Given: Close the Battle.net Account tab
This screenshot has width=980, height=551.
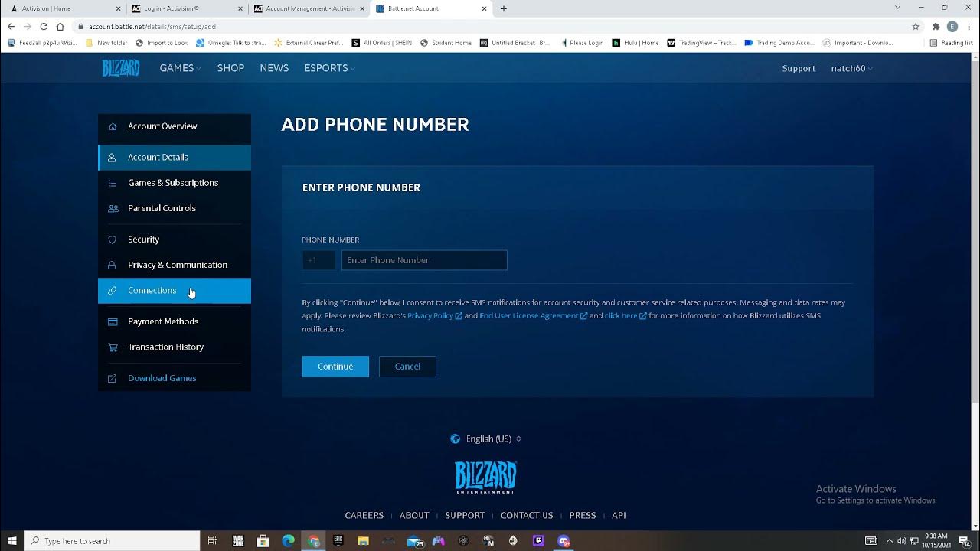Looking at the screenshot, I should click(x=484, y=8).
